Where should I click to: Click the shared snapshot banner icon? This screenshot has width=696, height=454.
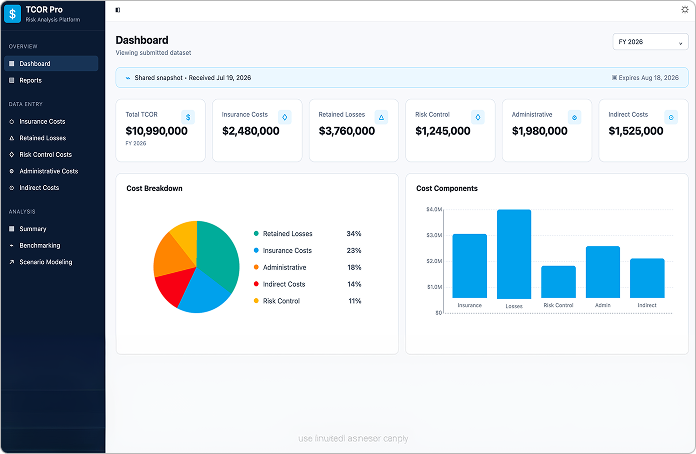click(x=128, y=78)
